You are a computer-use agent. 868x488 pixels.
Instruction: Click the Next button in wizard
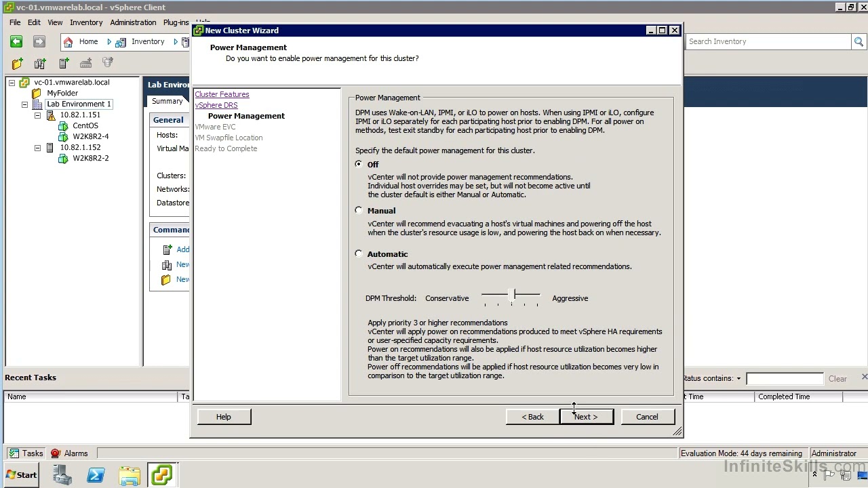coord(587,417)
